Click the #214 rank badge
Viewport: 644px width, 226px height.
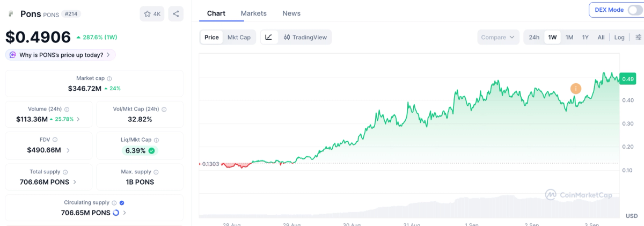coord(71,14)
